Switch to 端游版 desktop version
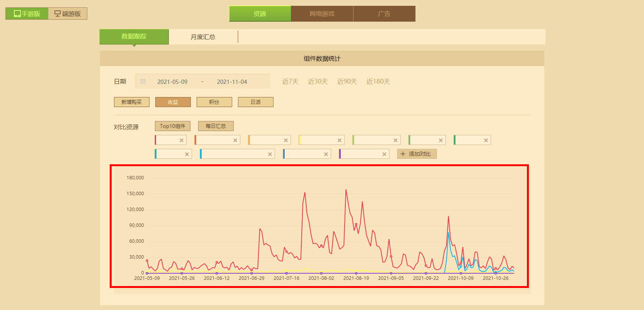 (x=68, y=14)
